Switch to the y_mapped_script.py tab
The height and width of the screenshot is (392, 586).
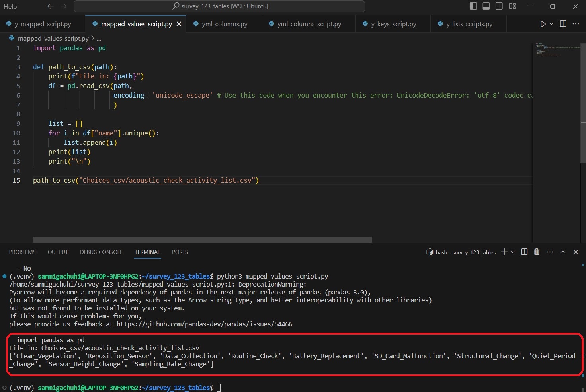click(43, 24)
